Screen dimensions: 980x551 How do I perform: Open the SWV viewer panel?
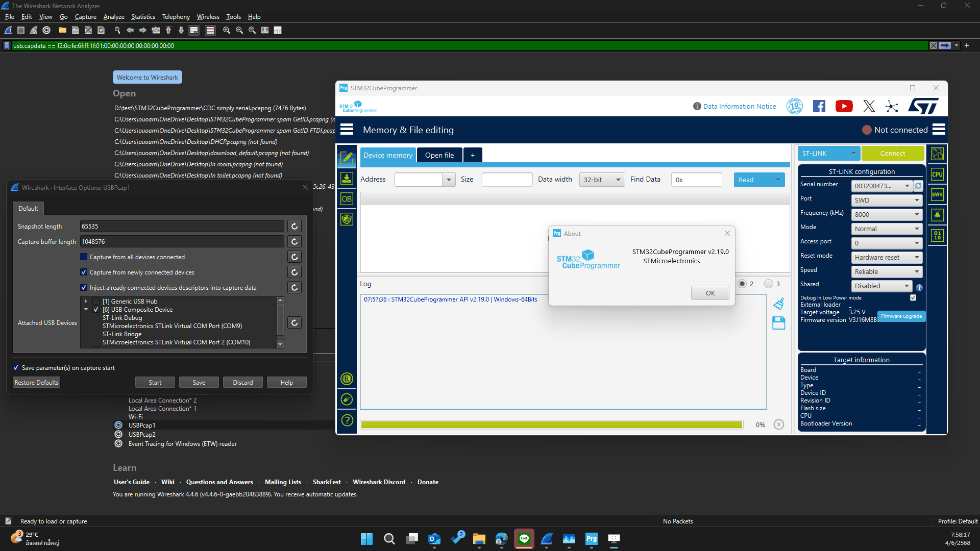point(937,194)
